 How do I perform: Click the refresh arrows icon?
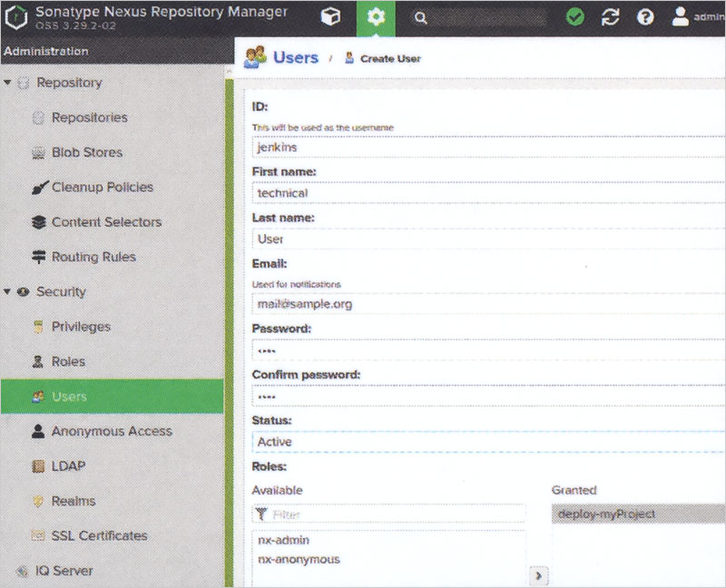pyautogui.click(x=610, y=17)
